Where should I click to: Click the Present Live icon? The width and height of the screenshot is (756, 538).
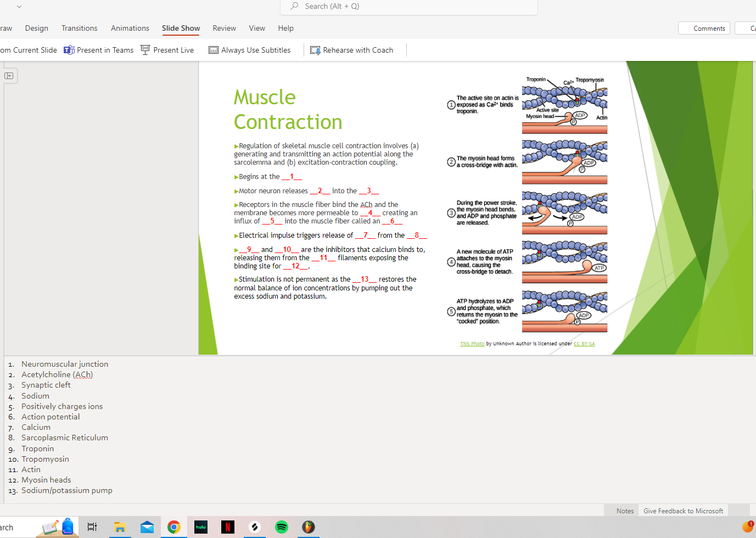tap(145, 50)
